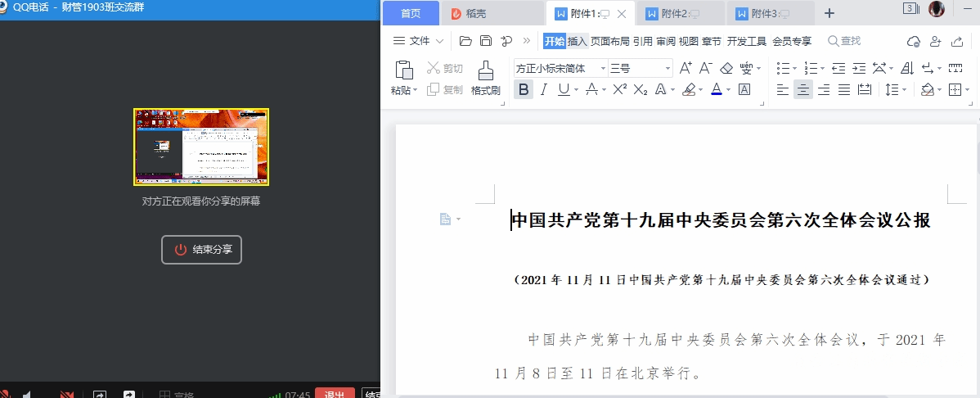Toggle Underline formatting
Screen dimensions: 980x398
(x=564, y=89)
